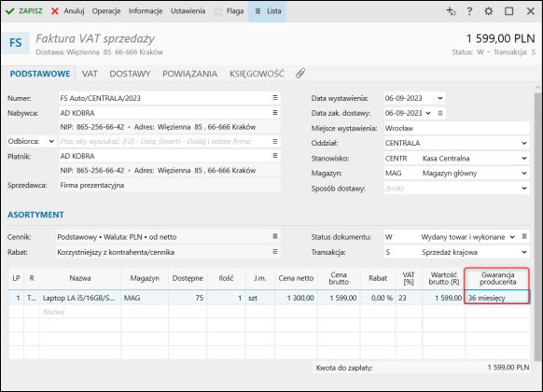Screen dimensions: 543x392
Task: Open the settings gear icon
Action: [488, 11]
